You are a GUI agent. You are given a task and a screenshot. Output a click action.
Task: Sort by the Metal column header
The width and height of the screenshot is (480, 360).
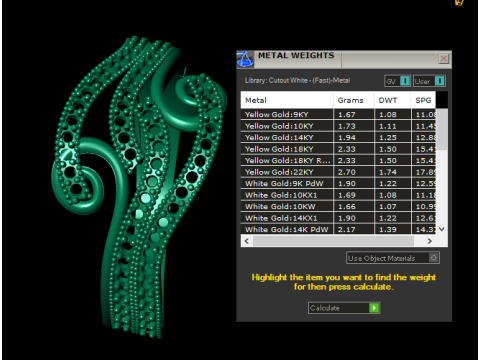click(x=287, y=100)
